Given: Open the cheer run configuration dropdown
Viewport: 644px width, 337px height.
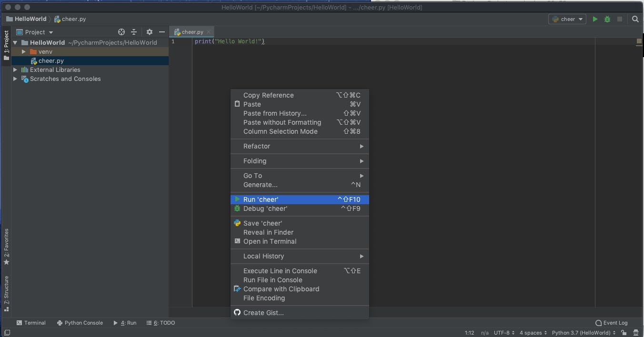Looking at the screenshot, I should [568, 19].
